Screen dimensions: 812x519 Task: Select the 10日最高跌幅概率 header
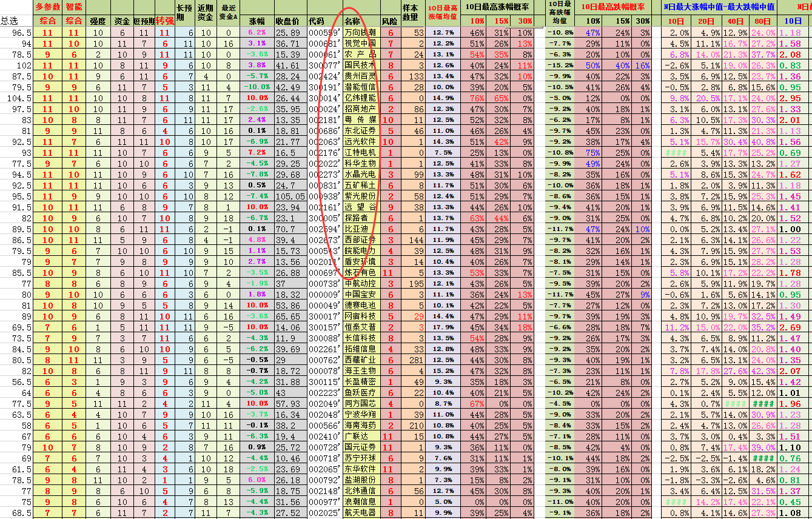(x=613, y=7)
